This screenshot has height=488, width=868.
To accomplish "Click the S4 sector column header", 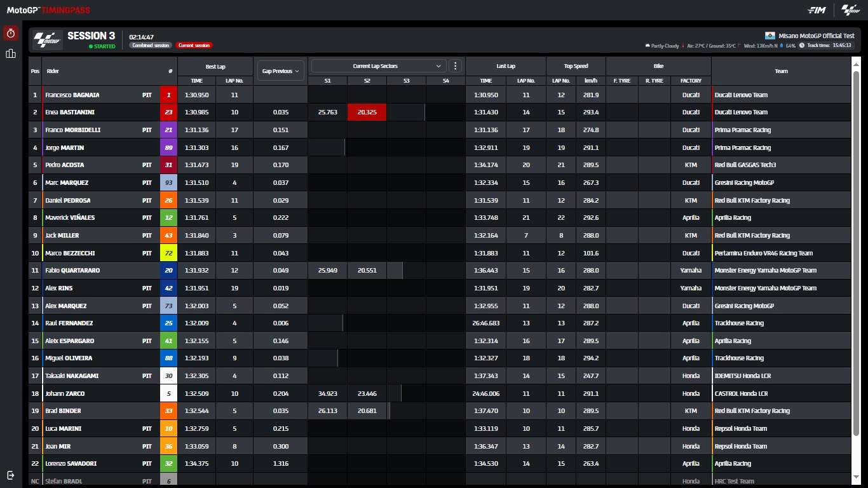I will click(x=445, y=81).
